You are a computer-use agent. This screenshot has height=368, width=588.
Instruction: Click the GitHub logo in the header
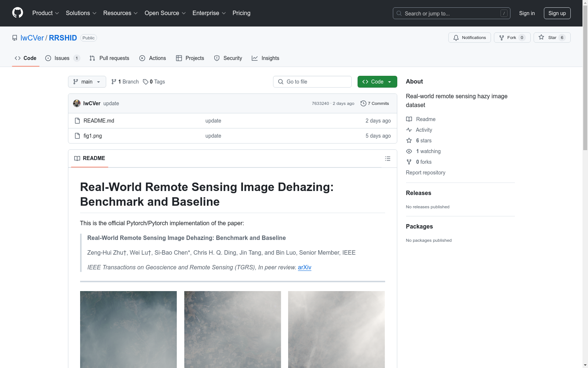point(17,13)
